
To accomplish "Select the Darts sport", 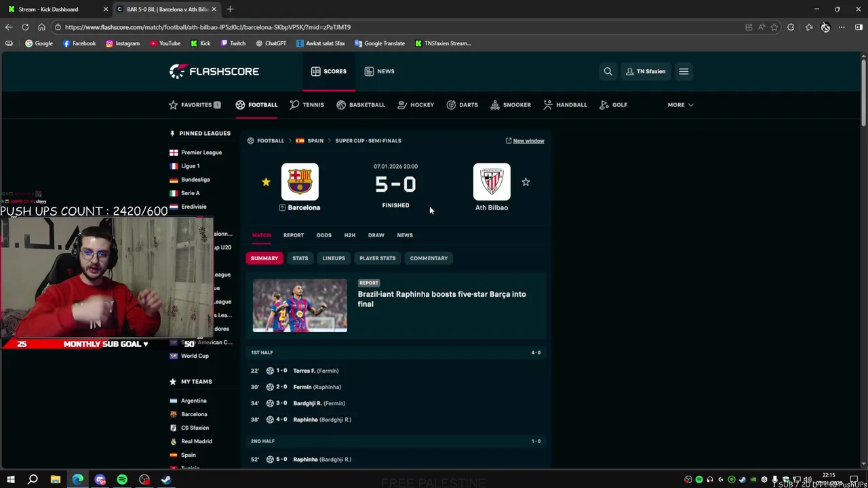I will click(x=462, y=105).
